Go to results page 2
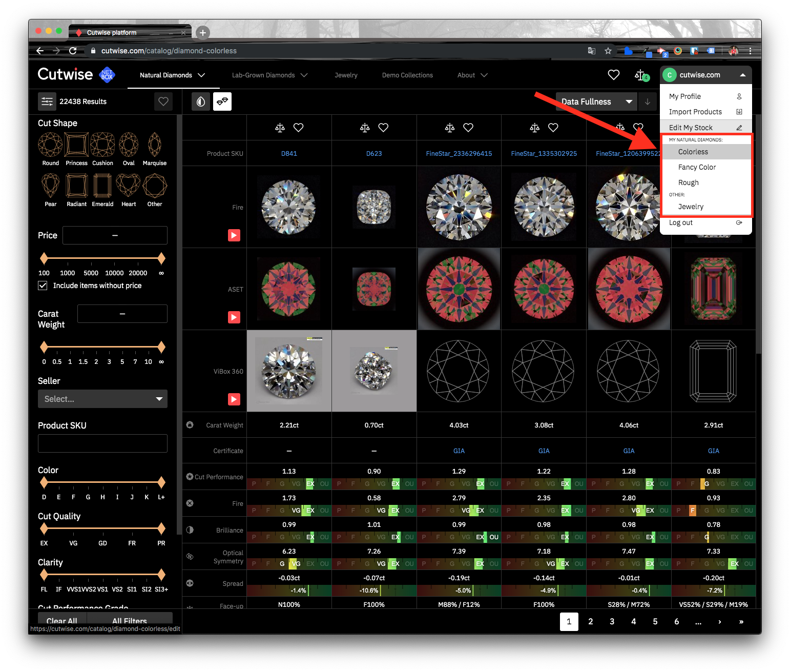790x672 pixels. [591, 621]
